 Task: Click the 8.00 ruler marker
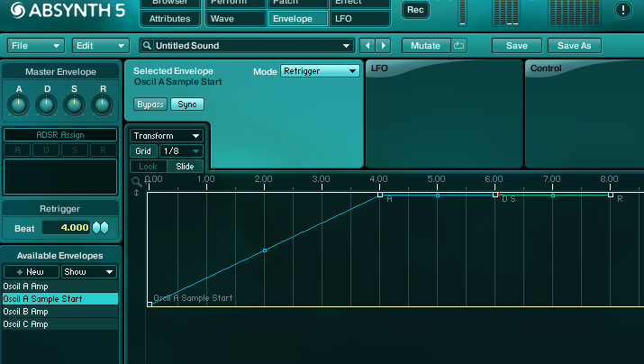pos(609,179)
